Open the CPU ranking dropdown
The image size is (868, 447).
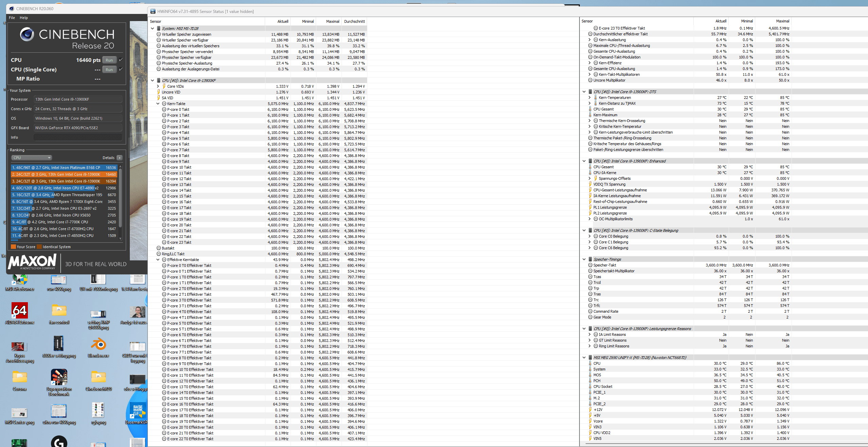click(x=32, y=158)
